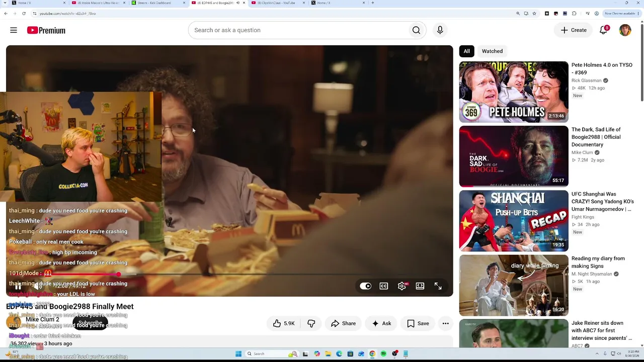The width and height of the screenshot is (644, 362).
Task: Open the Microsoft Store taskbar icon
Action: (350, 354)
